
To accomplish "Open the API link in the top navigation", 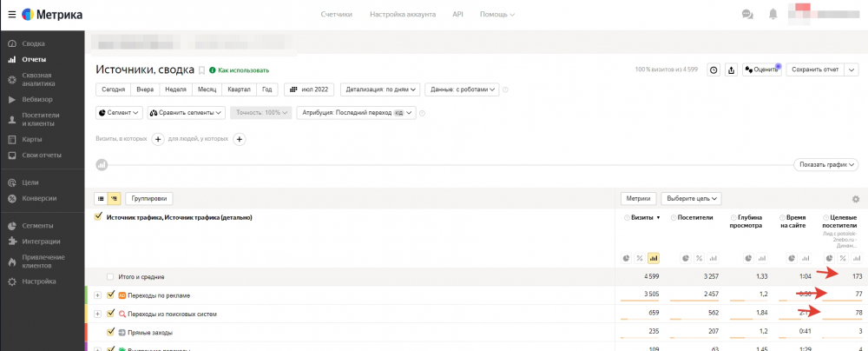I will pyautogui.click(x=457, y=15).
